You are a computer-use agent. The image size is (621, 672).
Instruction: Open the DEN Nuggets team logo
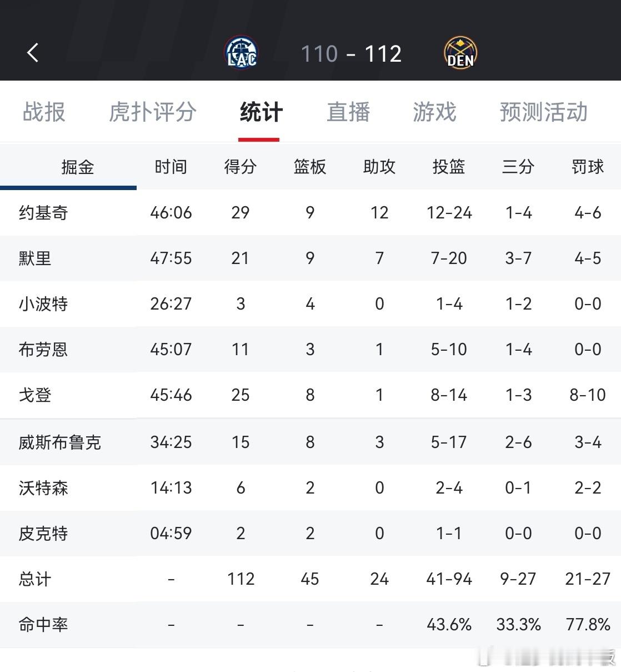(x=460, y=54)
